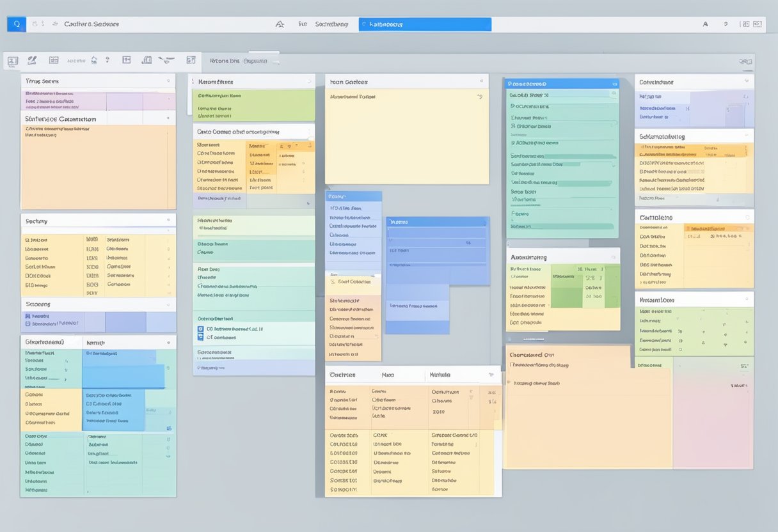Click the first icon in the left toolbar
Viewport: 778px width, 532px height.
coord(12,61)
